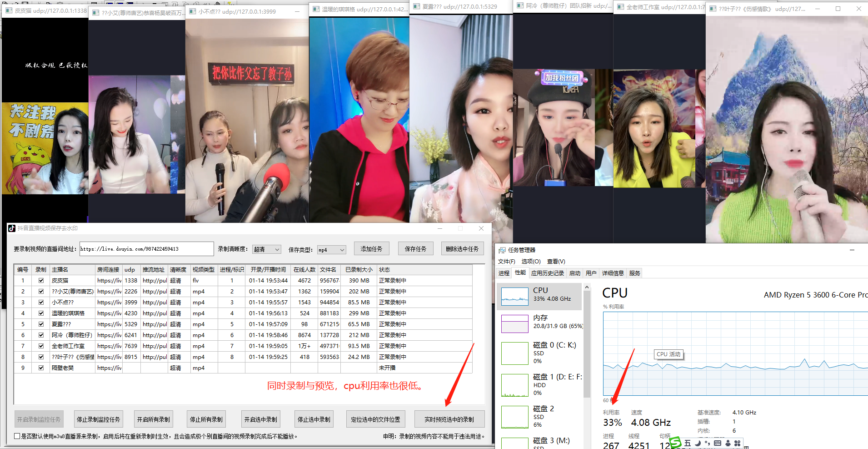Open the 录制清晰度 quality dropdown
This screenshot has height=449, width=868.
[x=267, y=249]
